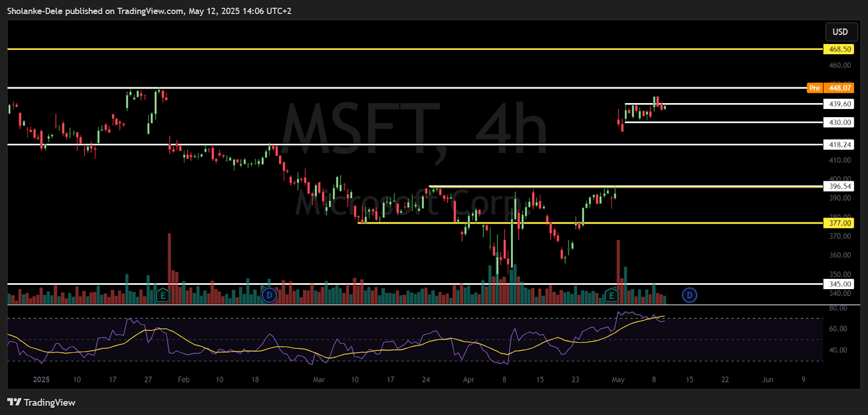Click the RSI 80.00 axis value
Viewport: 868px width, 415px height.
pyautogui.click(x=838, y=308)
